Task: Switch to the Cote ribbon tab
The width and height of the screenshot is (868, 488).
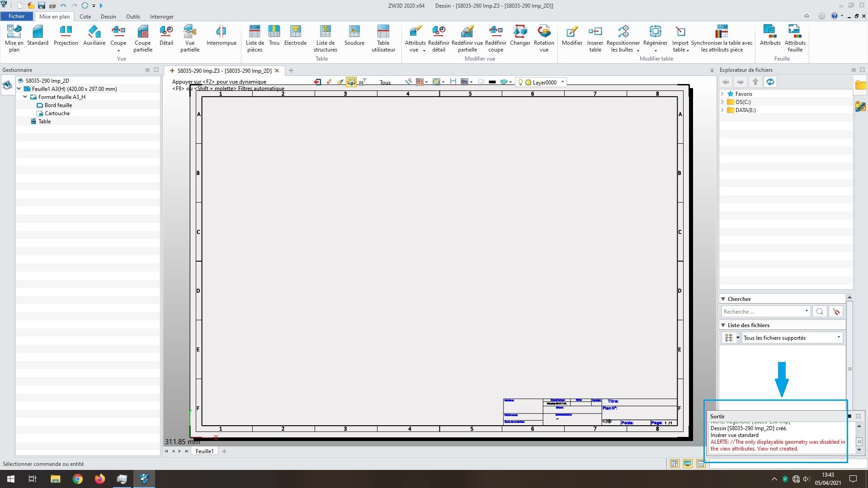Action: tap(85, 16)
